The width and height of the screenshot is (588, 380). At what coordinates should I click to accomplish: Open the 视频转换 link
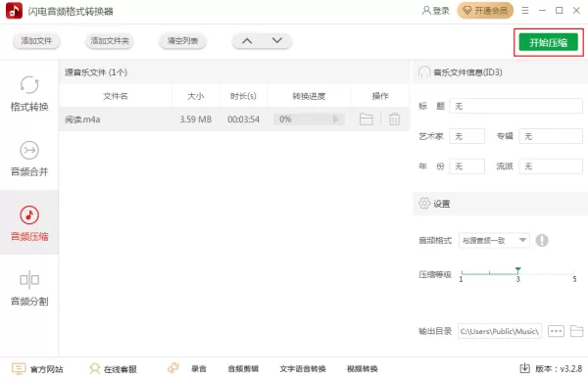coord(363,369)
